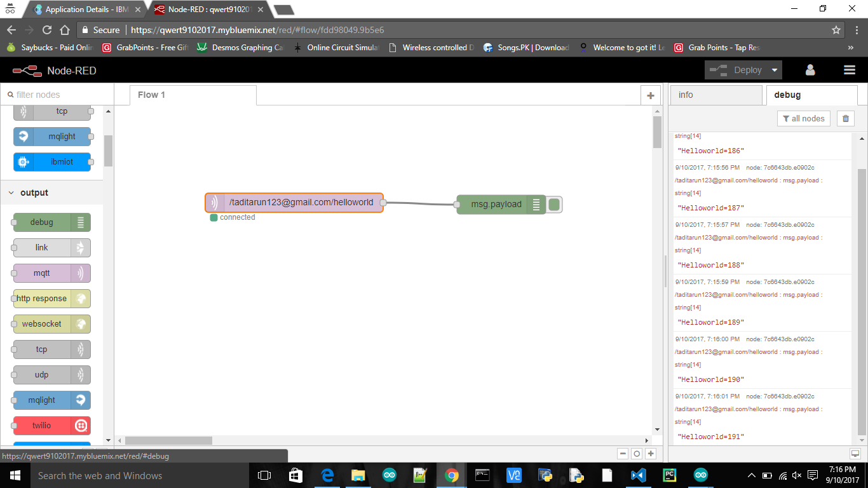
Task: Add a new flow with the plus button
Action: tap(650, 95)
